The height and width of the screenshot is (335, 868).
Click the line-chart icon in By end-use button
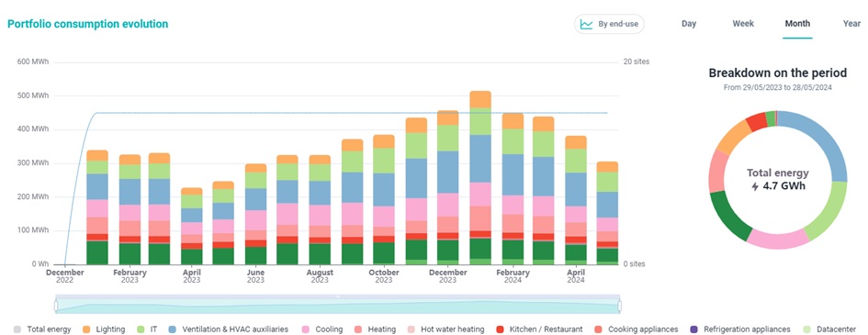[586, 25]
